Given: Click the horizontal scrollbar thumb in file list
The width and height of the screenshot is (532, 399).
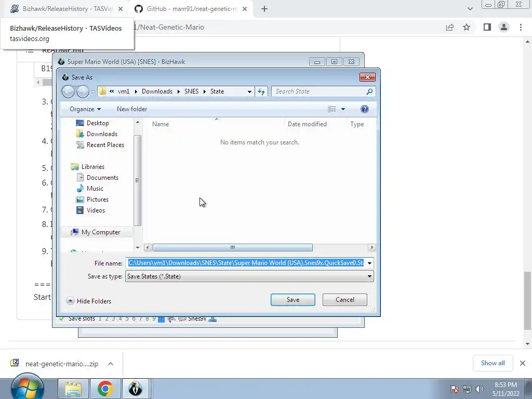Looking at the screenshot, I should pos(232,247).
